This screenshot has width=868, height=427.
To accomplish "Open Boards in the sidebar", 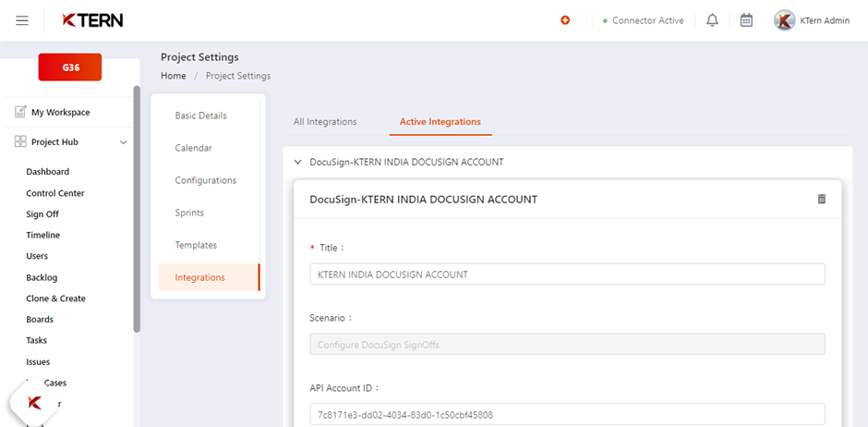I will [x=40, y=319].
